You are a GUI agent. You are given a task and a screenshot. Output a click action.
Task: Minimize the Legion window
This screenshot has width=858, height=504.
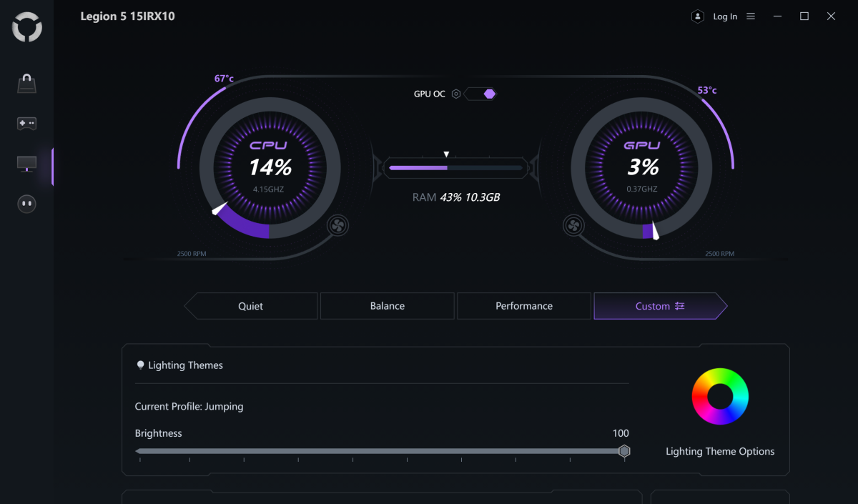point(778,16)
